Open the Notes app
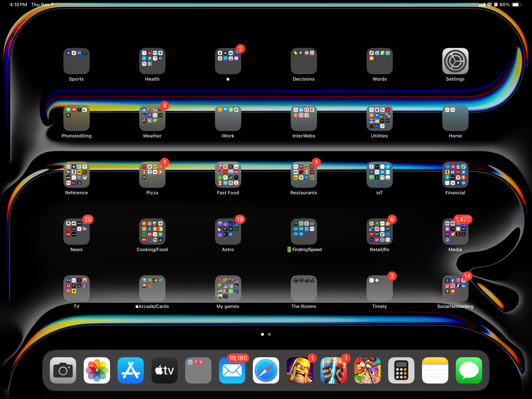The width and height of the screenshot is (532, 399). (435, 370)
